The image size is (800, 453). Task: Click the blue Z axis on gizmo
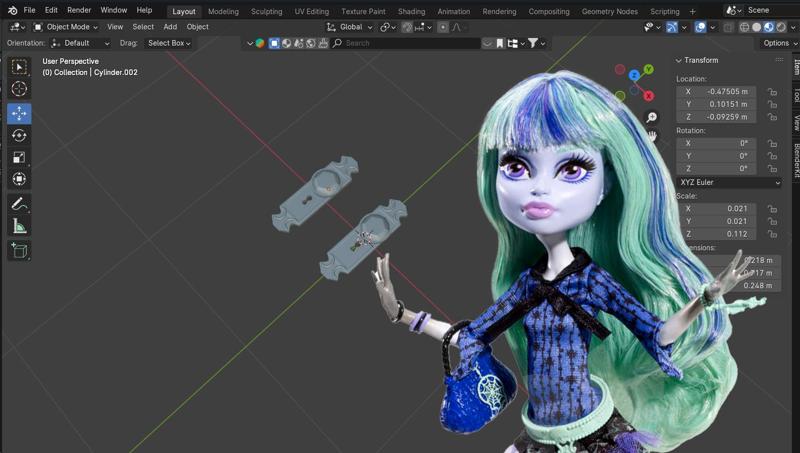click(634, 76)
